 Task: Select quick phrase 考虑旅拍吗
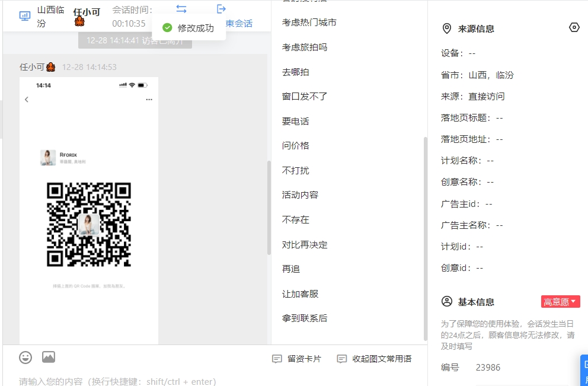[x=305, y=47]
